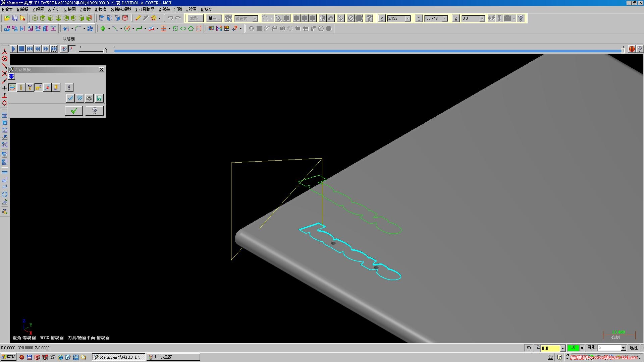Open the 分析 analyze menu
Viewport: 644px width, 362px height.
(x=54, y=9)
